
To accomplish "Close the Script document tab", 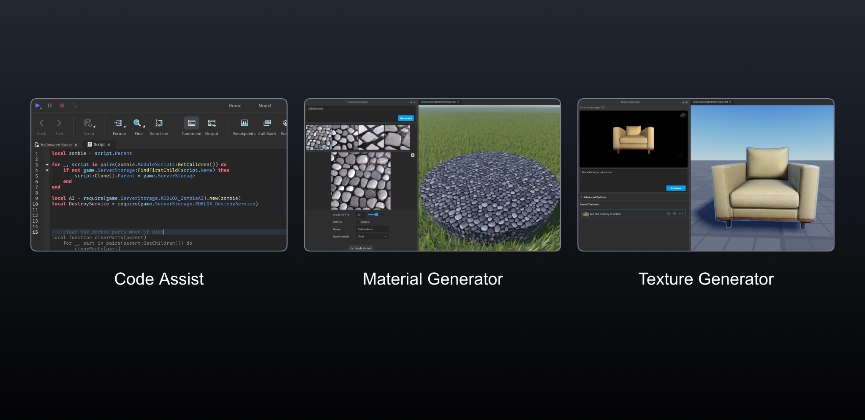I will 109,145.
